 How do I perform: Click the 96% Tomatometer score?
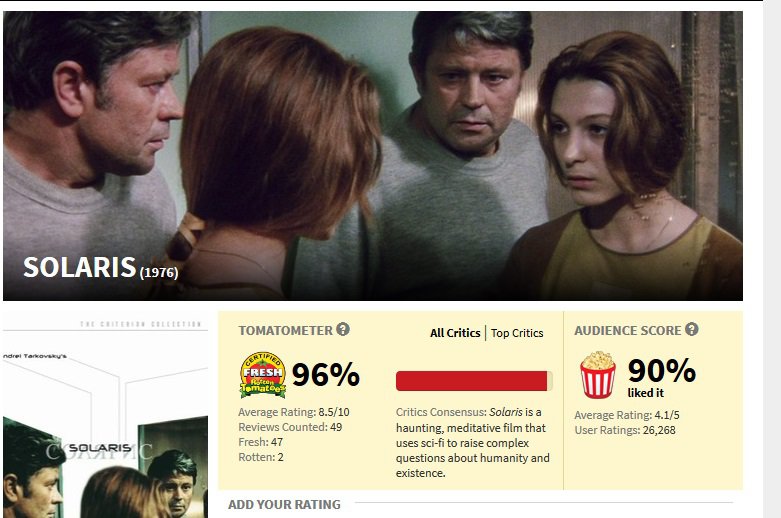coord(325,375)
